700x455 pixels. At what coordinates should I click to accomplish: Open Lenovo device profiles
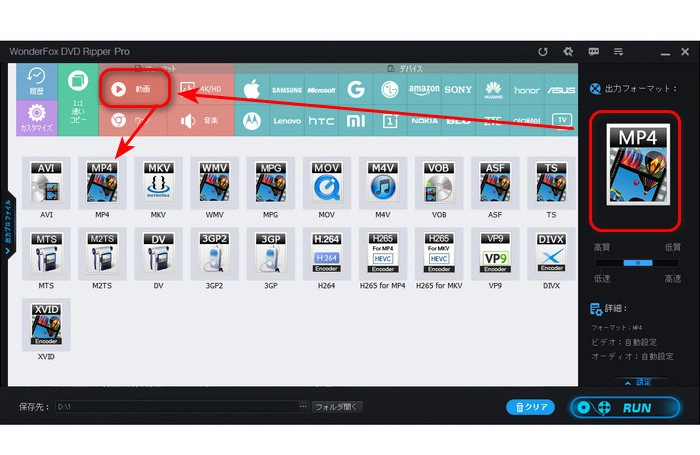287,121
